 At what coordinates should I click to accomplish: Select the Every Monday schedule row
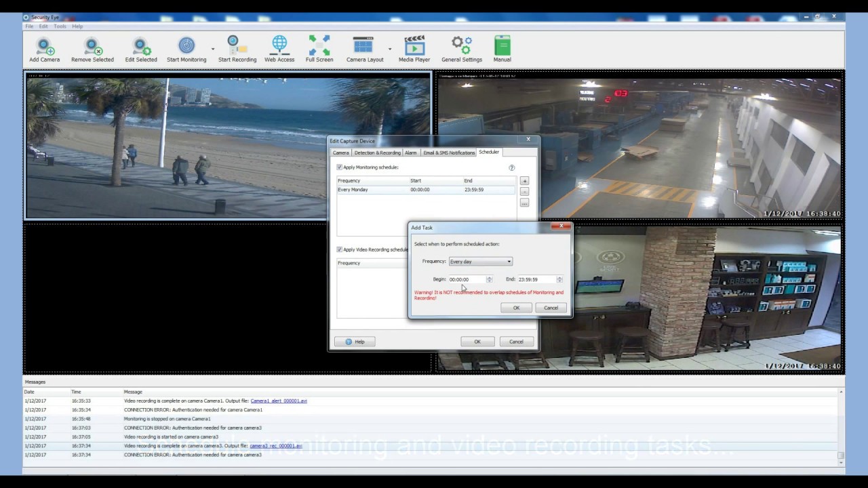[x=426, y=190]
